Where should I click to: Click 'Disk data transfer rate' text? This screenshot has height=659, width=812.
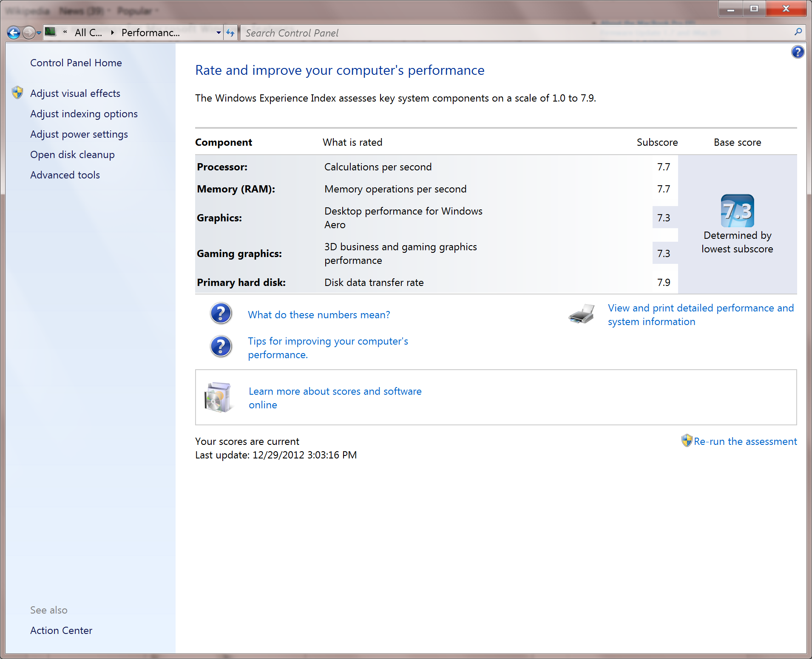(x=374, y=283)
